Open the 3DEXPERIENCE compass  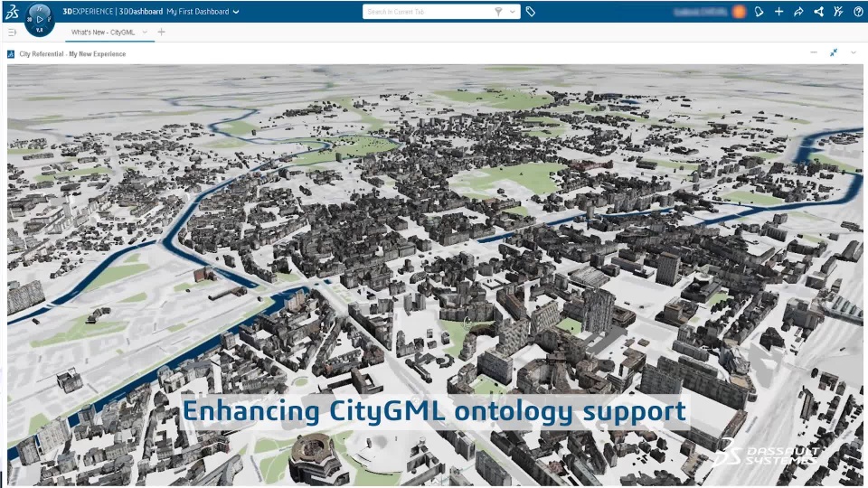coord(39,19)
